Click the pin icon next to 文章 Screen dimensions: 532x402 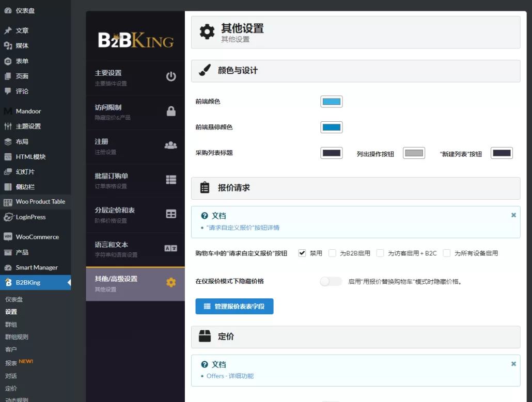8,30
